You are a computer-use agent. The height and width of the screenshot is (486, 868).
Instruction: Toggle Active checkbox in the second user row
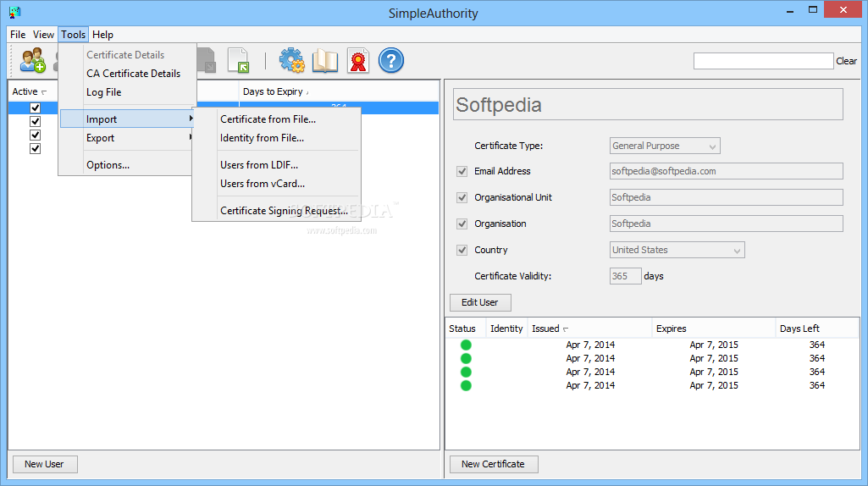pos(35,121)
